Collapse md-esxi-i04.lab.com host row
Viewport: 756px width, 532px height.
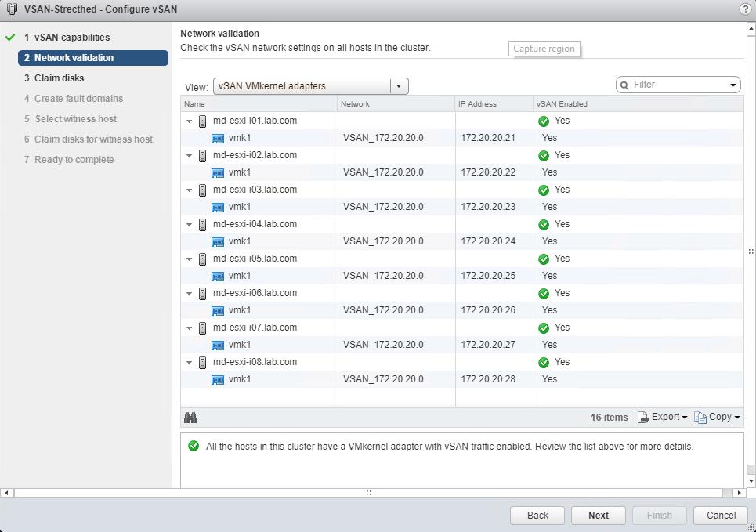tap(189, 225)
